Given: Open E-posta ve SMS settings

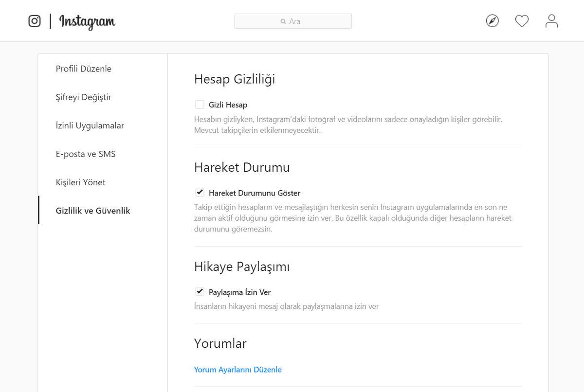Looking at the screenshot, I should (86, 154).
